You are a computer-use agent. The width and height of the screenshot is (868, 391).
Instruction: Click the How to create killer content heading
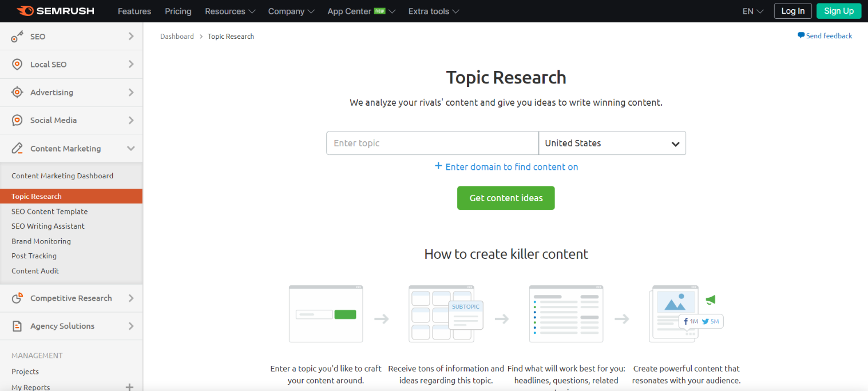point(506,254)
